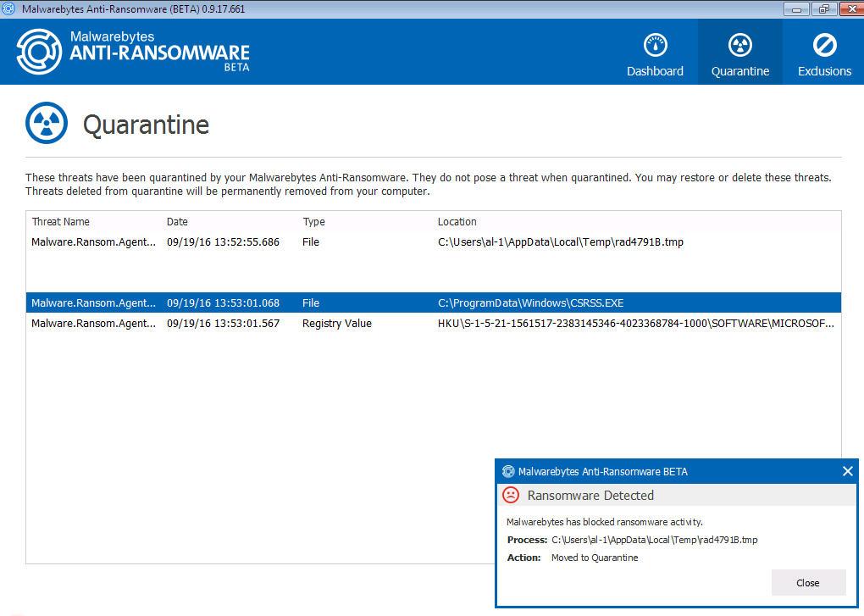Switch to the Dashboard tab label
This screenshot has width=864, height=616.
point(655,71)
